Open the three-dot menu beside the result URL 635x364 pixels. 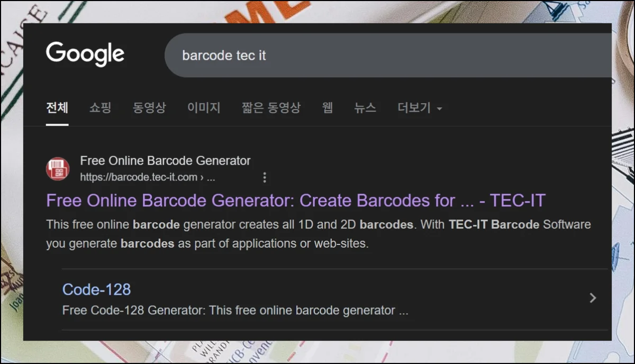[265, 177]
